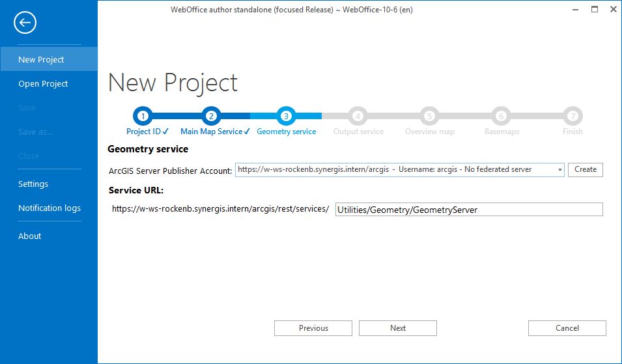Image resolution: width=622 pixels, height=364 pixels.
Task: Proceed with the Next button
Action: click(398, 328)
